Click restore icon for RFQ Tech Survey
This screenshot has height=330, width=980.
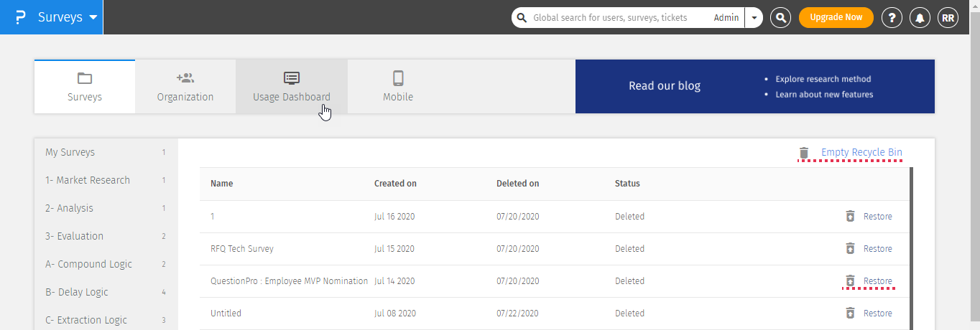[850, 249]
